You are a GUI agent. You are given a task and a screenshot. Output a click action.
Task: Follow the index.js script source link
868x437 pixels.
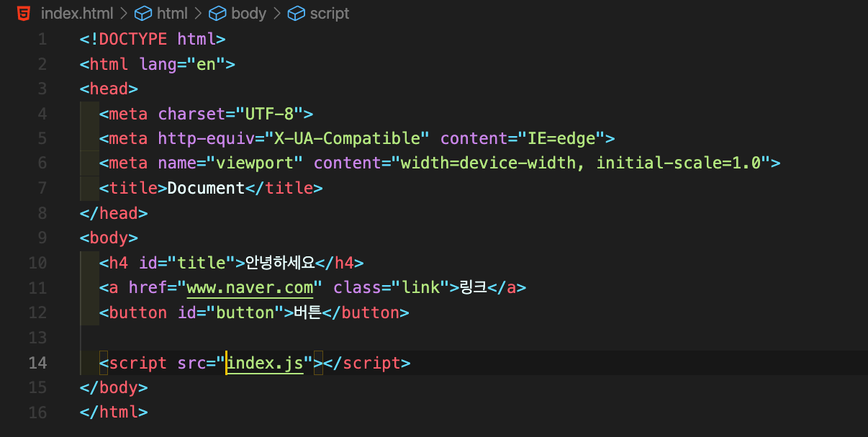point(264,364)
